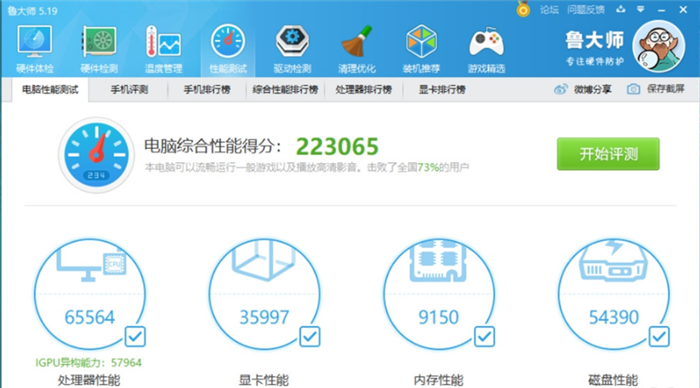Click the 处理器性能 label

89,380
